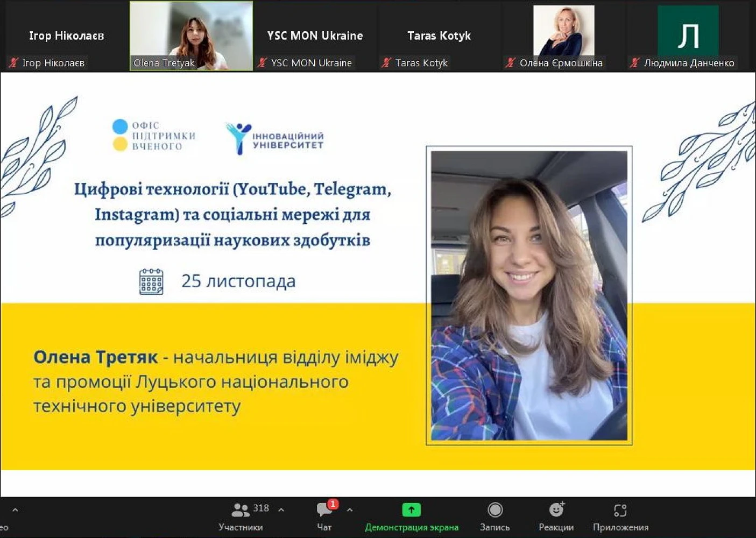Open the Реакции smiley icon
The height and width of the screenshot is (538, 756).
click(x=556, y=509)
